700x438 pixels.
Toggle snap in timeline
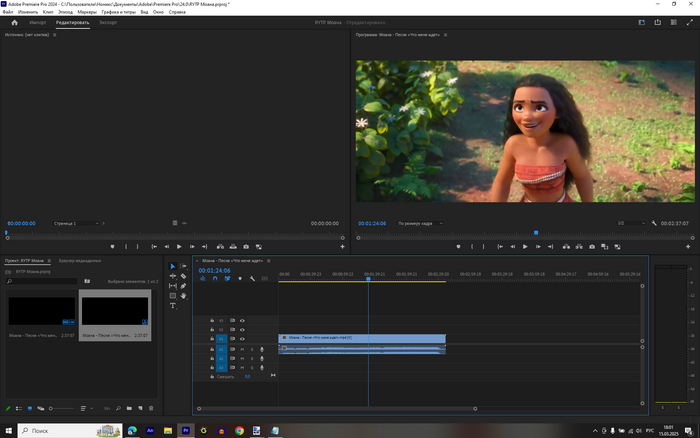click(x=215, y=279)
